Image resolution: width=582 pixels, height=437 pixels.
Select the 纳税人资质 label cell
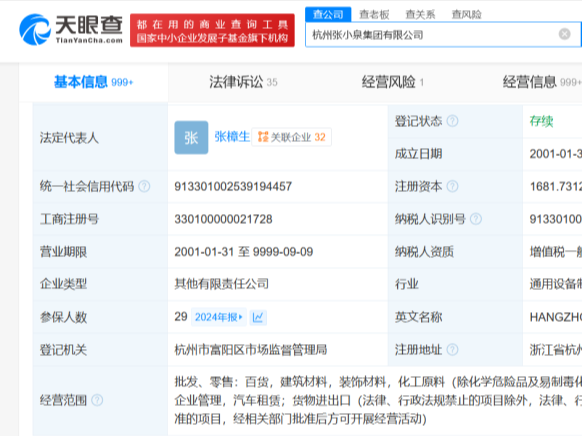point(455,252)
